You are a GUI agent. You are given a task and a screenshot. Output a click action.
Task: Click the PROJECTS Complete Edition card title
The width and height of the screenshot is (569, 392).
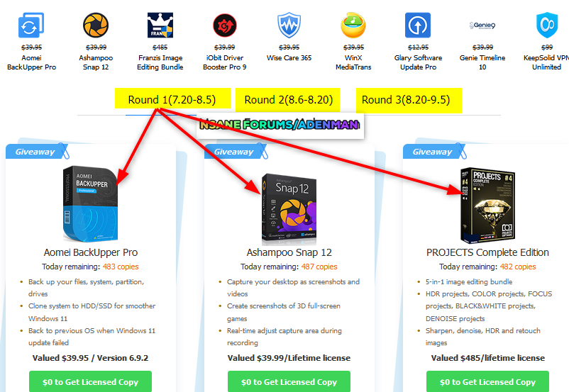pos(487,252)
